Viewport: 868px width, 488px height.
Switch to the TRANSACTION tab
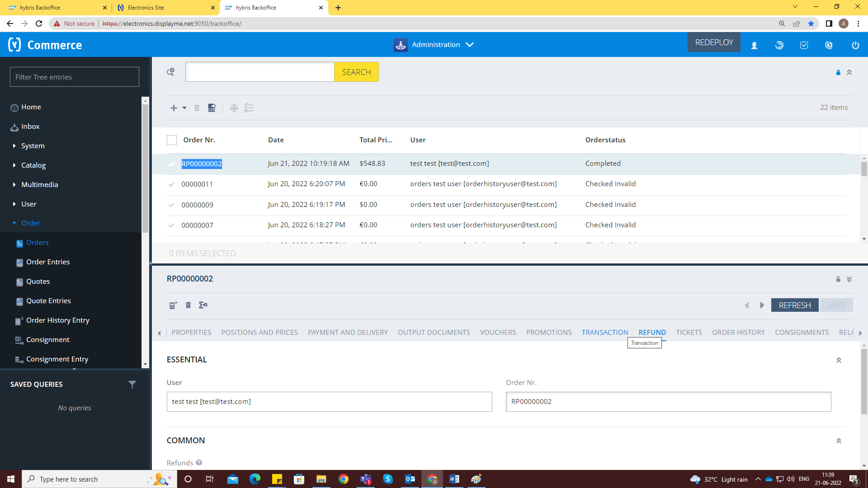(x=604, y=332)
